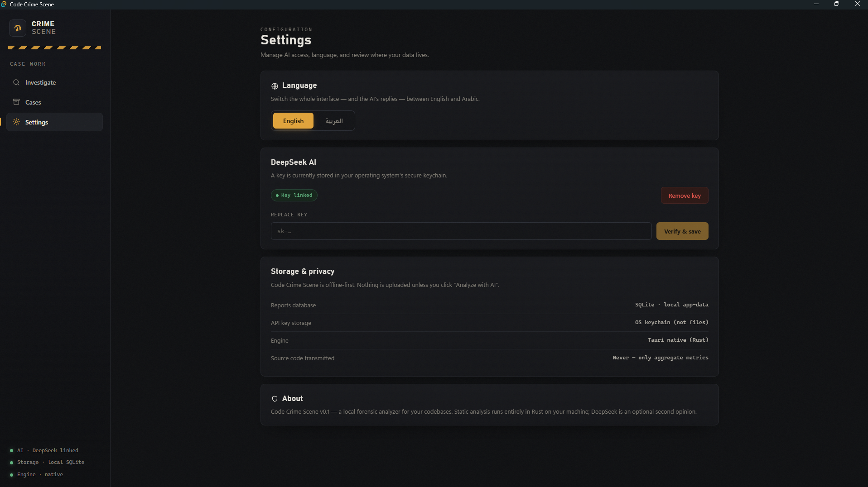The width and height of the screenshot is (868, 487).
Task: Click the DeepSeek AI section title
Action: [x=294, y=162]
